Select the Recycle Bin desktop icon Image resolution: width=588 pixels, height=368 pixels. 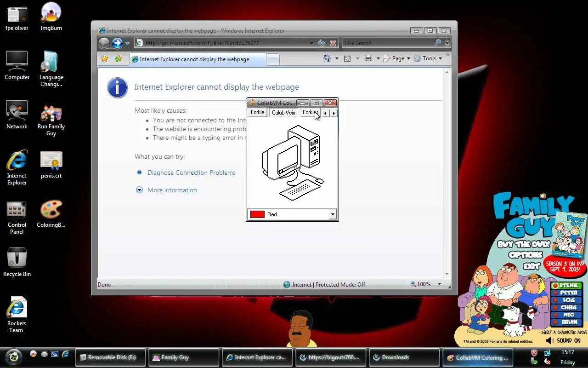tap(17, 263)
